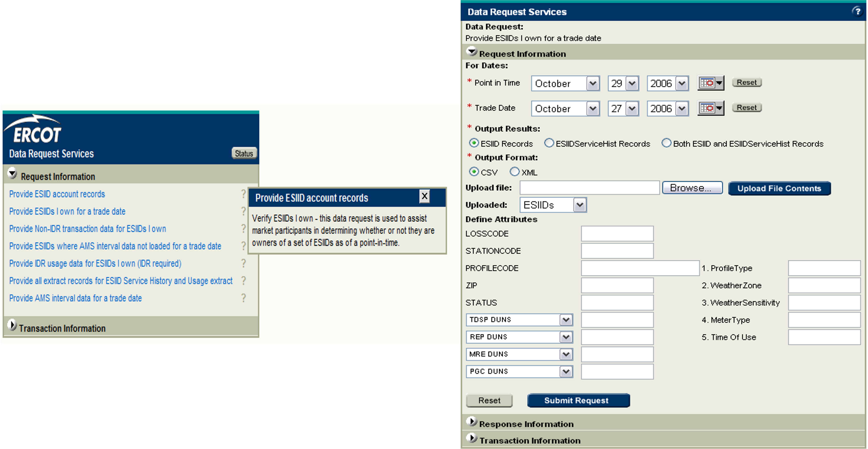Open calendar picker for Point in Time

point(711,83)
